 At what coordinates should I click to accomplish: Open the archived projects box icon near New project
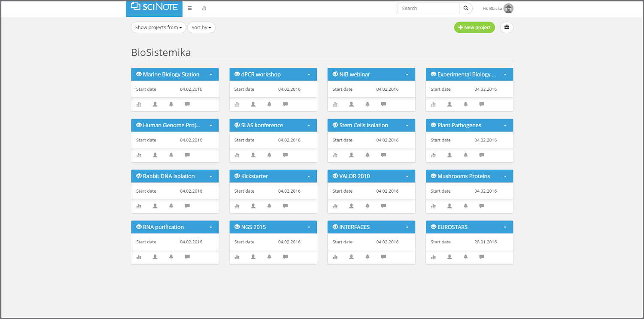click(x=507, y=27)
